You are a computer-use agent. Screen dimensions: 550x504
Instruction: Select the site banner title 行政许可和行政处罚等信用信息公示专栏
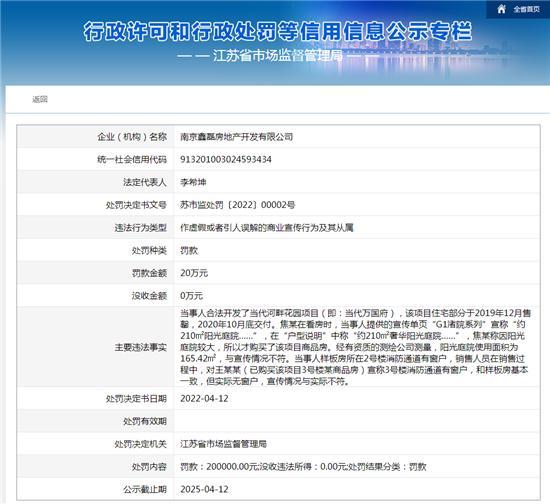pyautogui.click(x=277, y=32)
